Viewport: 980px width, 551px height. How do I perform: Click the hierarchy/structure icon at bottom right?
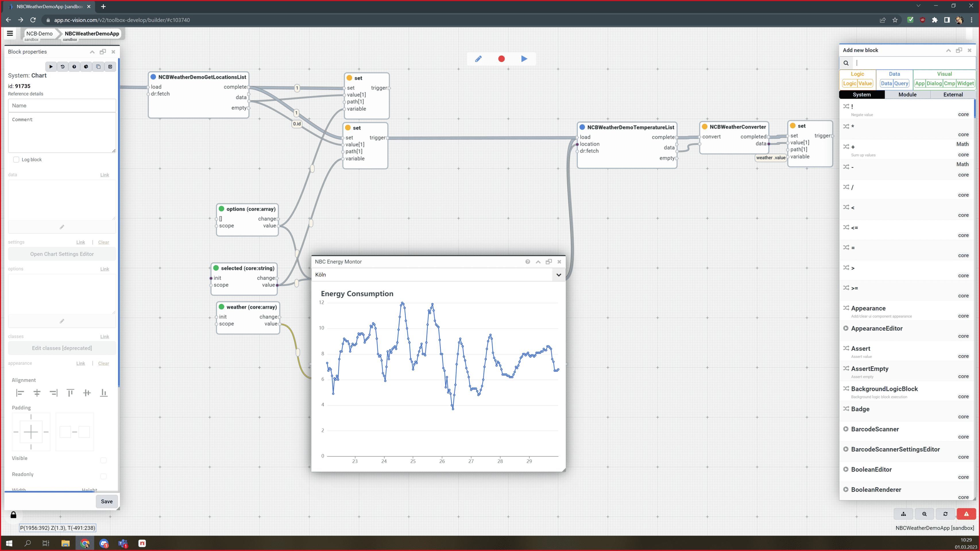coord(904,514)
